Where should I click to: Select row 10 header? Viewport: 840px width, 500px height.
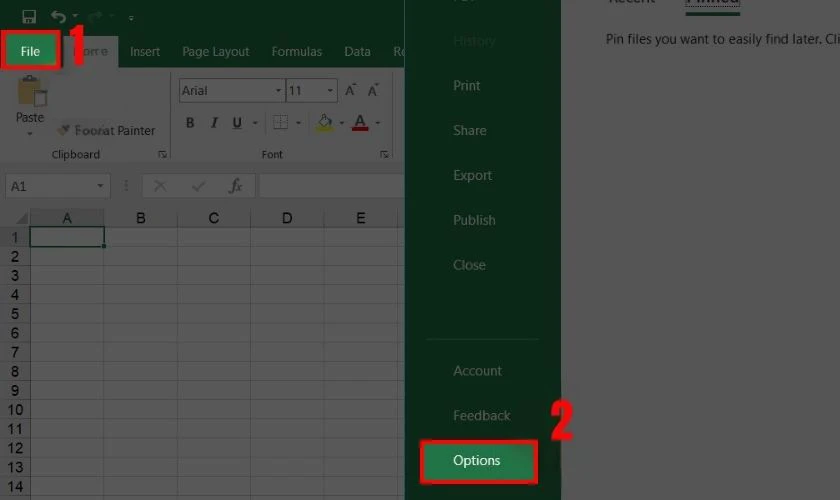[15, 410]
